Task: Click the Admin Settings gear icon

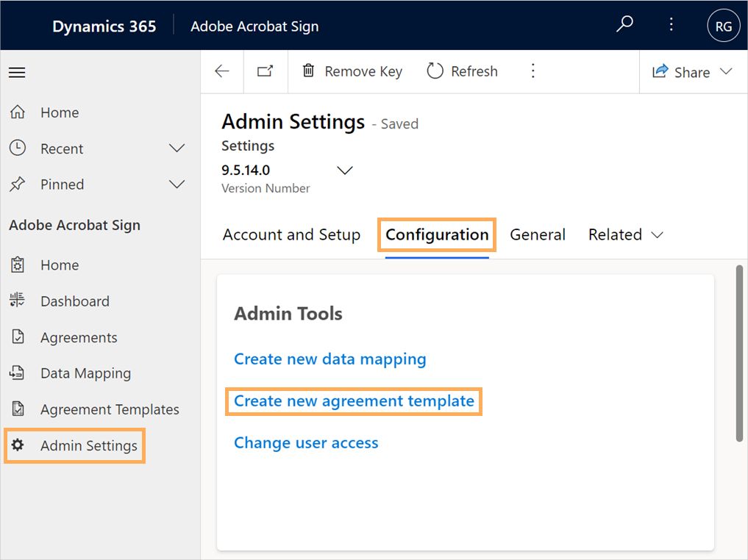Action: pos(18,445)
